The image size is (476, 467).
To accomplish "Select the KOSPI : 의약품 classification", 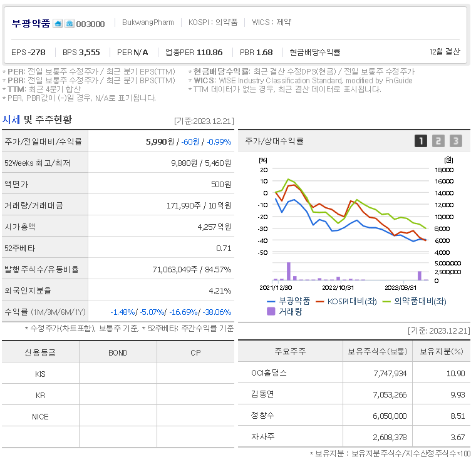I will [x=213, y=23].
